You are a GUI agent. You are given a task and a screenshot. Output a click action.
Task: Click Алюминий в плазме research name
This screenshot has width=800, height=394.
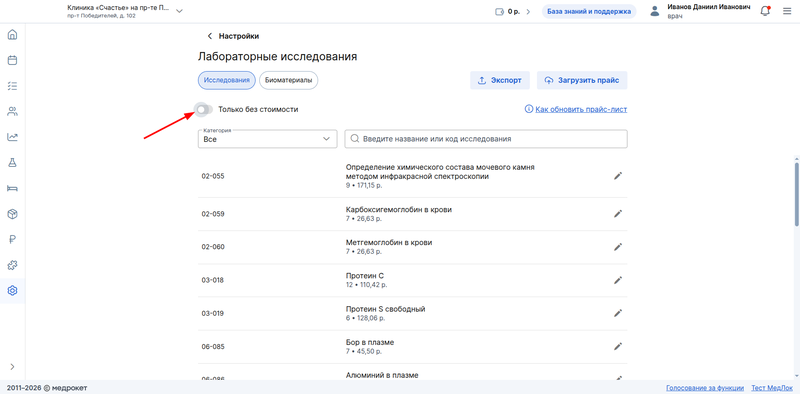tap(382, 376)
